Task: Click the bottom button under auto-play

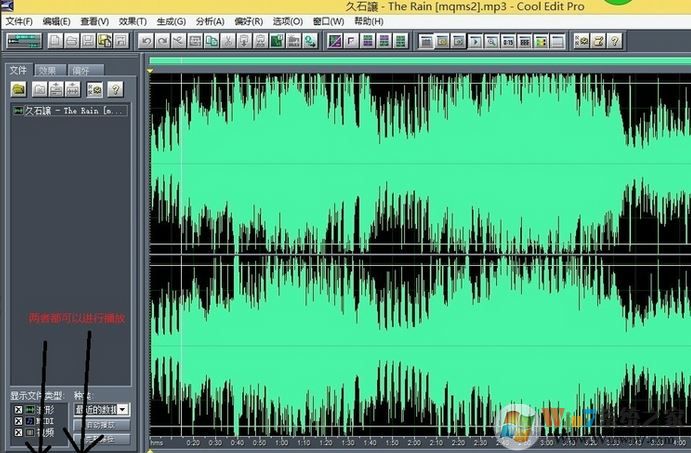Action: (x=102, y=439)
